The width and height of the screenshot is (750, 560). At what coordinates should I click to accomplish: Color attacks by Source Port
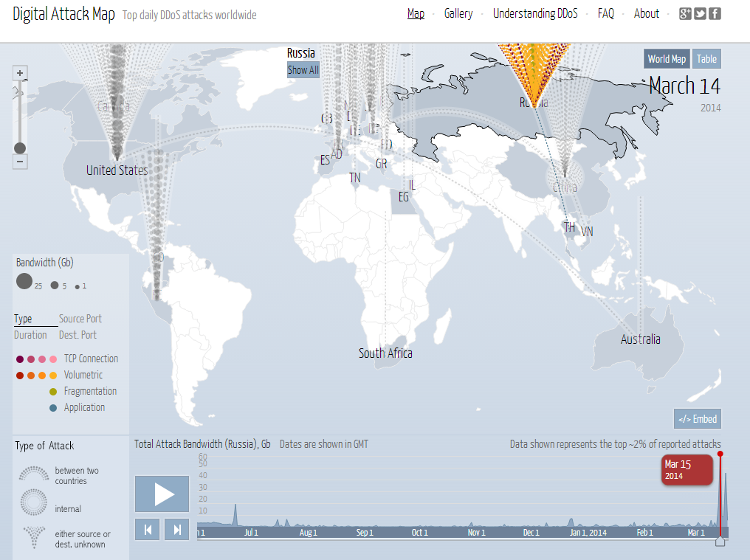point(80,319)
